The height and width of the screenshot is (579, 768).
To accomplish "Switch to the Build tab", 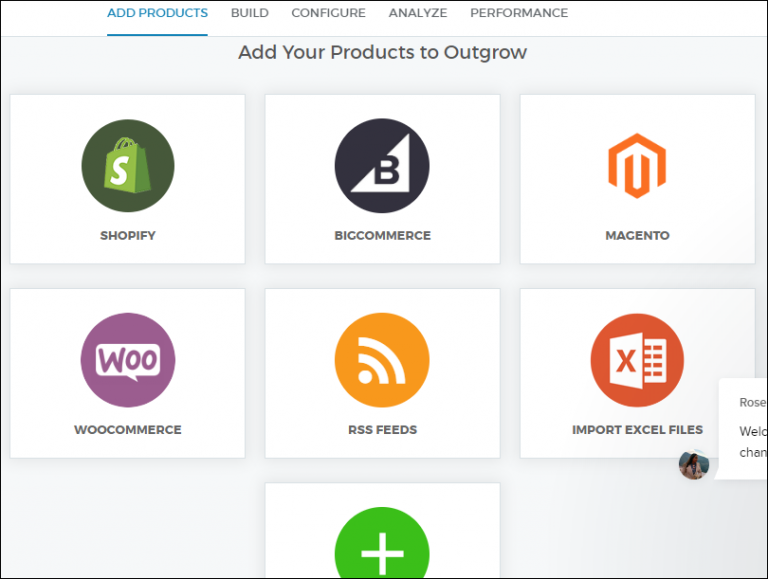I will pyautogui.click(x=249, y=13).
